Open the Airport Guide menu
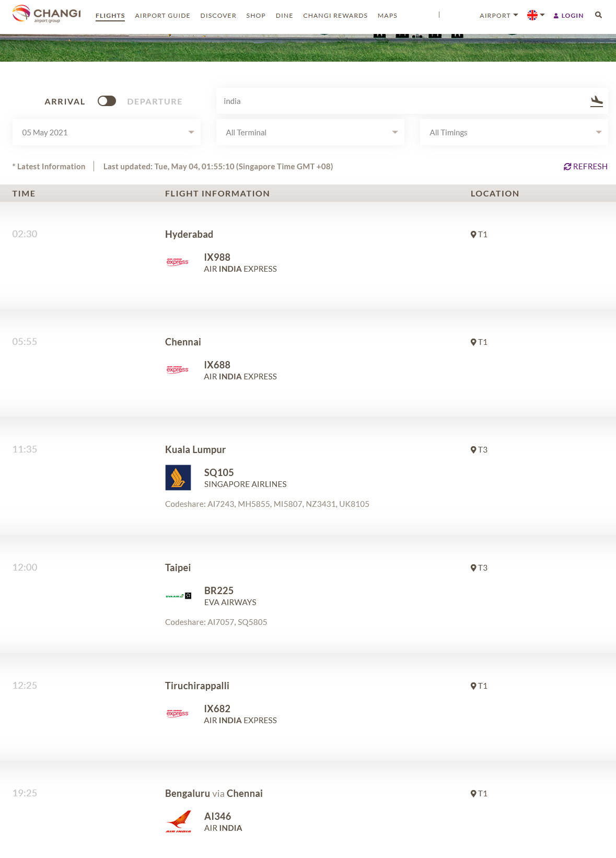Viewport: 616px width, 858px height. pos(162,16)
